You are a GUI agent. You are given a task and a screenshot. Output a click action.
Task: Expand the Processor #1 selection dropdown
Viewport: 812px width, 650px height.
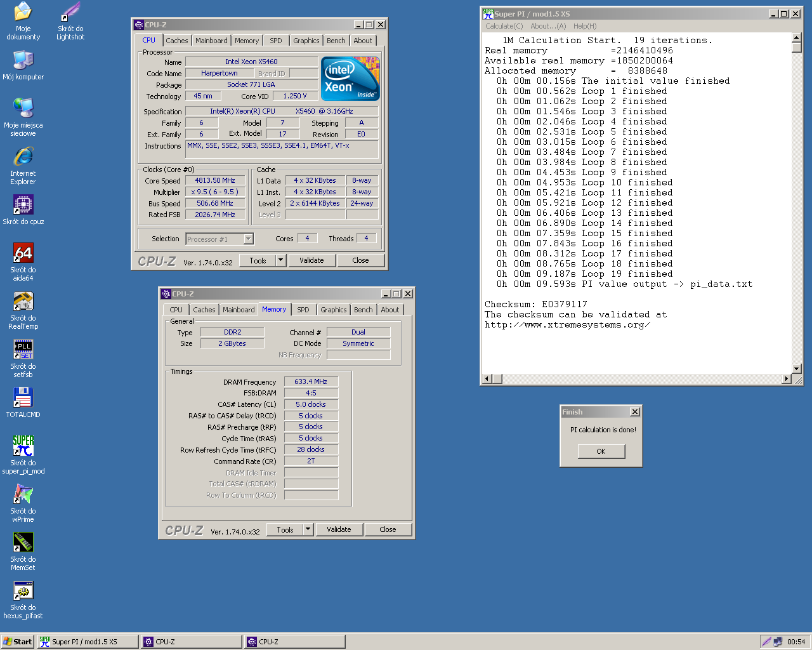(x=249, y=239)
